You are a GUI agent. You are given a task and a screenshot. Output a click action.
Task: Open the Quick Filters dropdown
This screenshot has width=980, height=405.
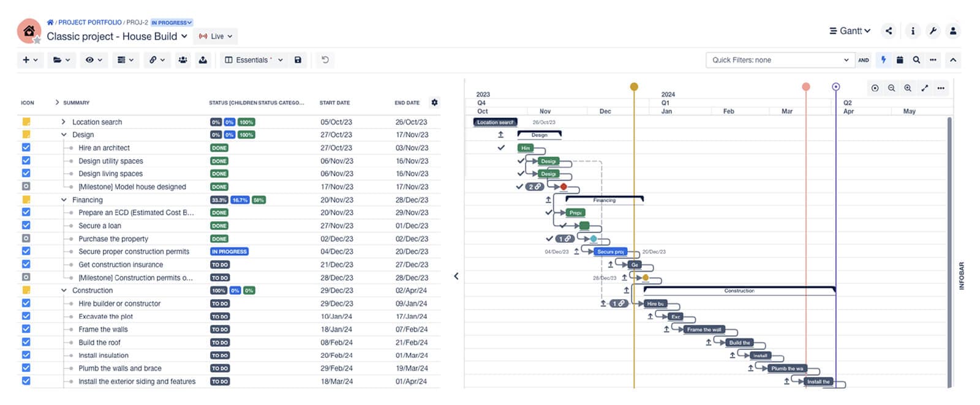click(780, 60)
